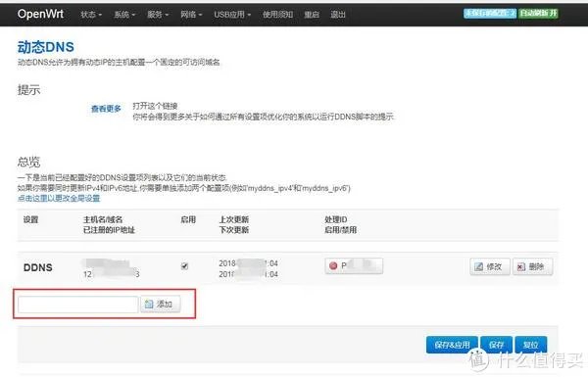
Task: Open the 服务 dropdown menu
Action: click(158, 15)
